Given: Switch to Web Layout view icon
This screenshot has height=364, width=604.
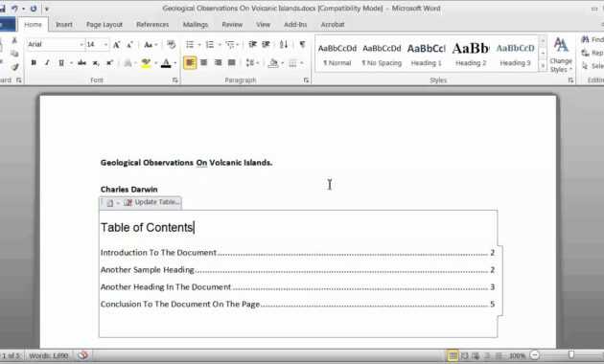Looking at the screenshot, I should [476, 355].
